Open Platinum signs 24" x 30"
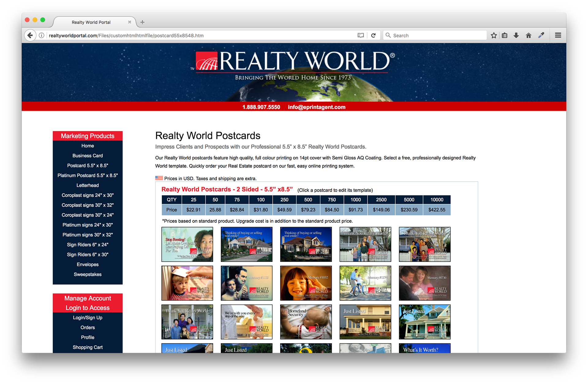Screen dimensions: 588x384 (88, 225)
